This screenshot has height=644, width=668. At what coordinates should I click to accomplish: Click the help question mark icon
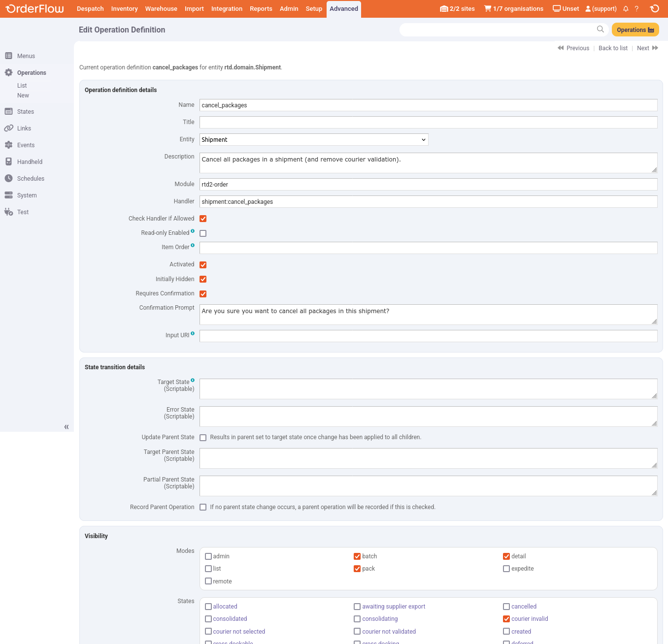click(636, 9)
